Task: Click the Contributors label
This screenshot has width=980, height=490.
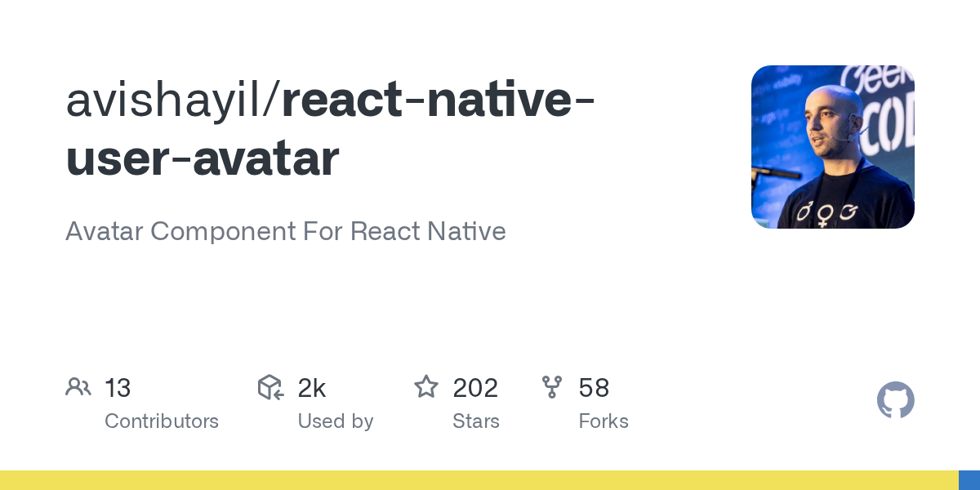Action: pos(162,421)
